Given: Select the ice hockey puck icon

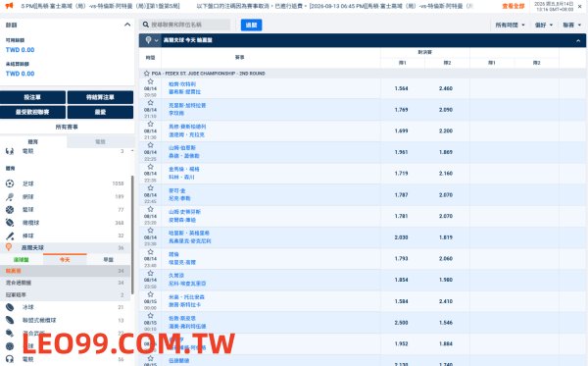Looking at the screenshot, I should coord(10,307).
